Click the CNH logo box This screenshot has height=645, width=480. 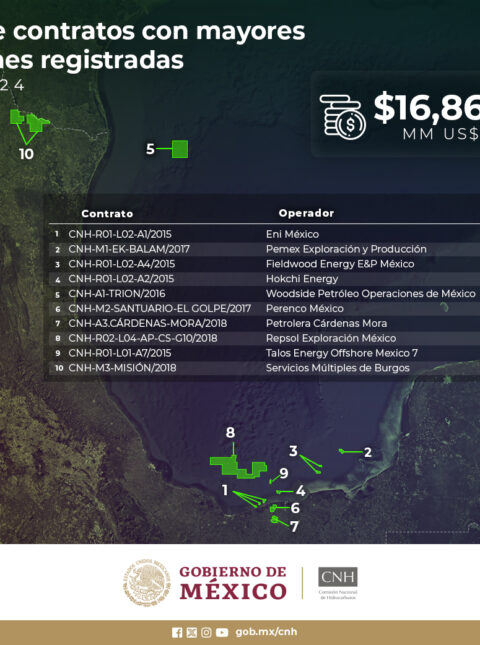338,577
